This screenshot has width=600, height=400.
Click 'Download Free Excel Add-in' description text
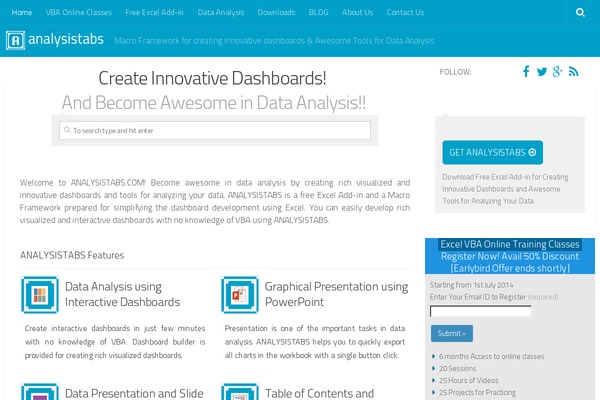tap(505, 189)
